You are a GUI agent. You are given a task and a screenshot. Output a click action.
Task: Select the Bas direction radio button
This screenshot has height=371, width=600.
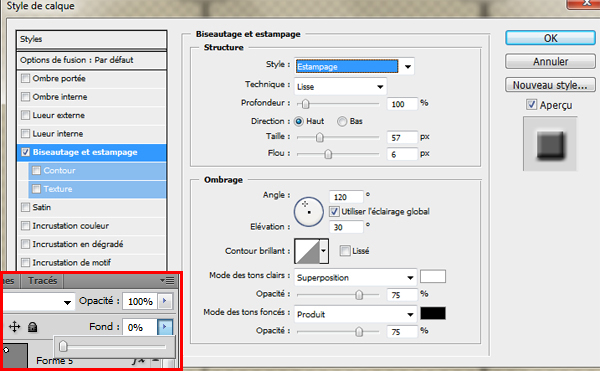click(342, 122)
